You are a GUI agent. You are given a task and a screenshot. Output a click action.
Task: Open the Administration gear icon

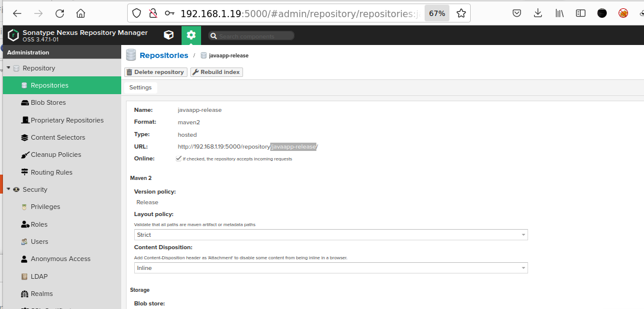tap(191, 36)
